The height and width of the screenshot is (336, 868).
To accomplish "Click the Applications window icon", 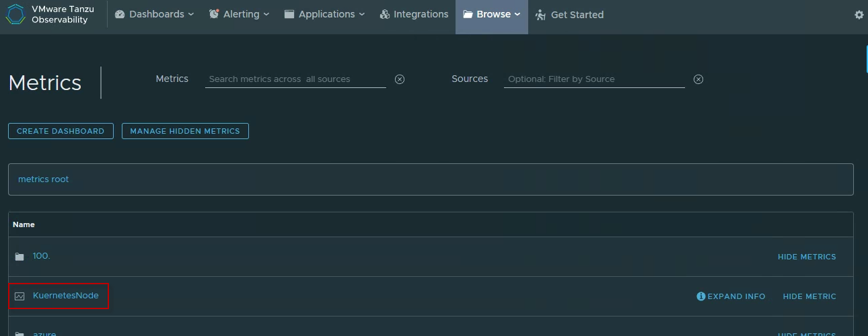I will click(289, 14).
